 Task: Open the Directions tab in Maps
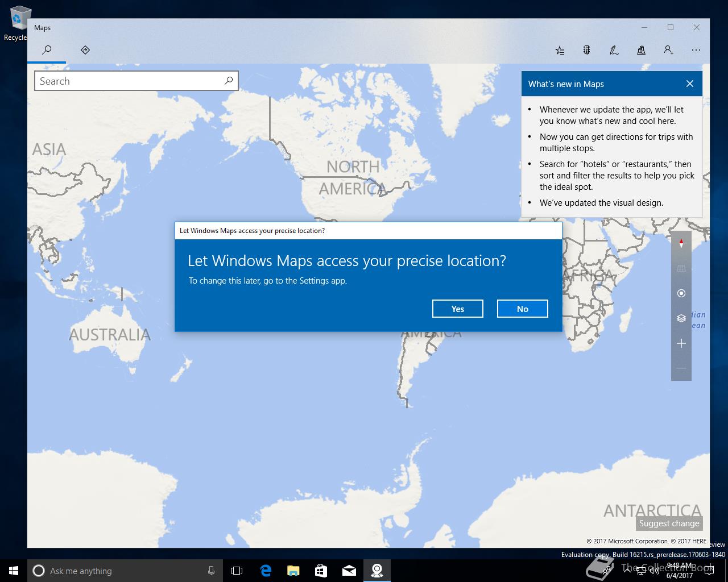point(85,50)
